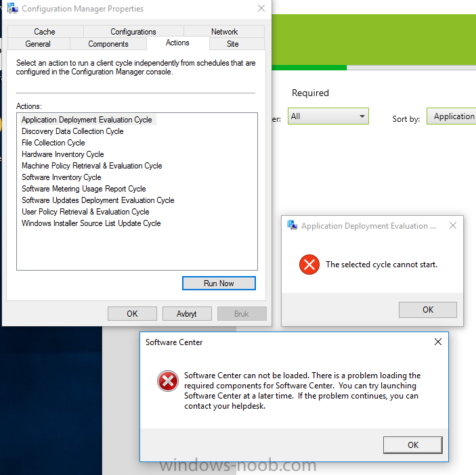Screen dimensions: 476x475
Task: Click the Configuration Manager Properties title icon
Action: click(x=12, y=9)
